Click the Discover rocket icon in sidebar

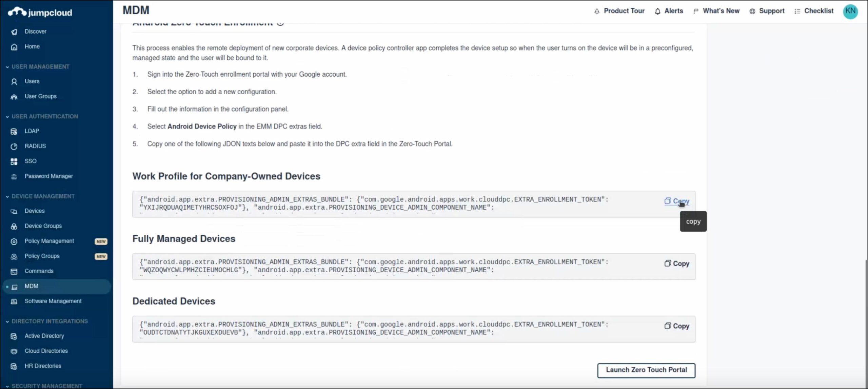[14, 32]
